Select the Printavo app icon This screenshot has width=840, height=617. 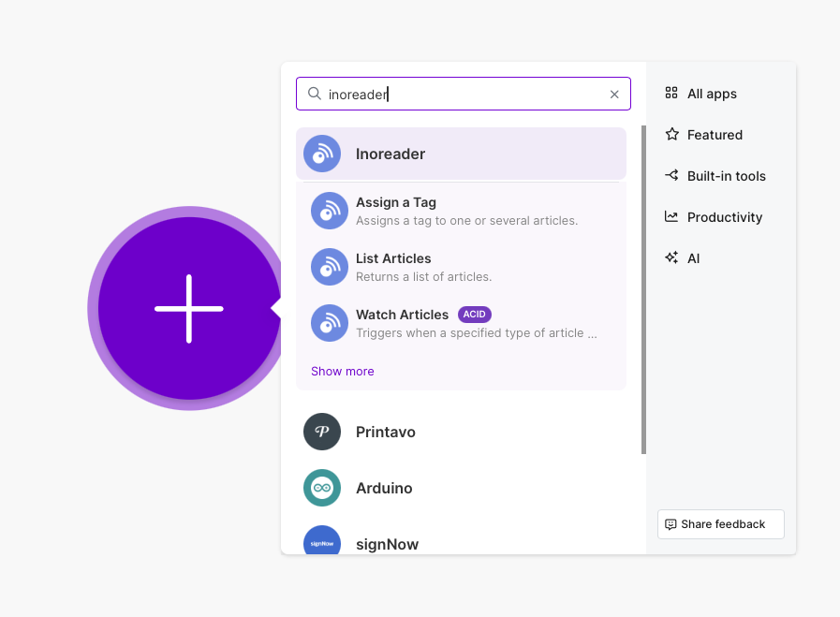[x=322, y=432]
